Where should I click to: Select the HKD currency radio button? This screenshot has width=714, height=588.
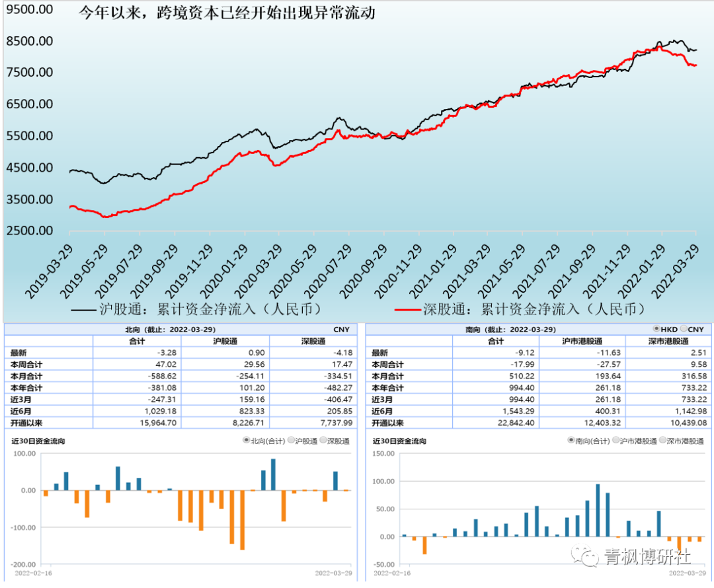coord(656,329)
